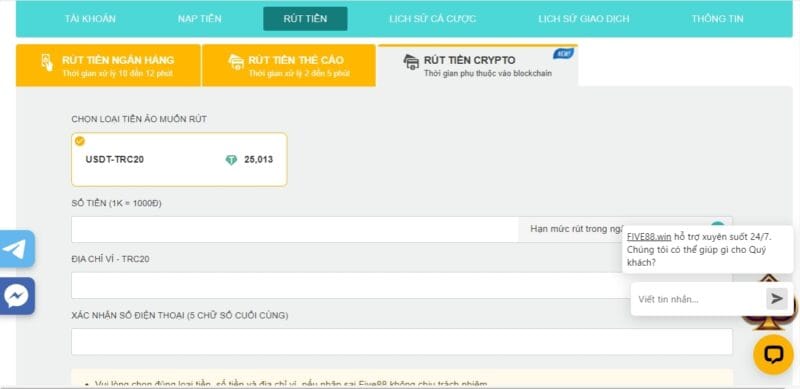This screenshot has height=389, width=800.
Task: Open the Telegram contact icon
Action: pos(16,249)
